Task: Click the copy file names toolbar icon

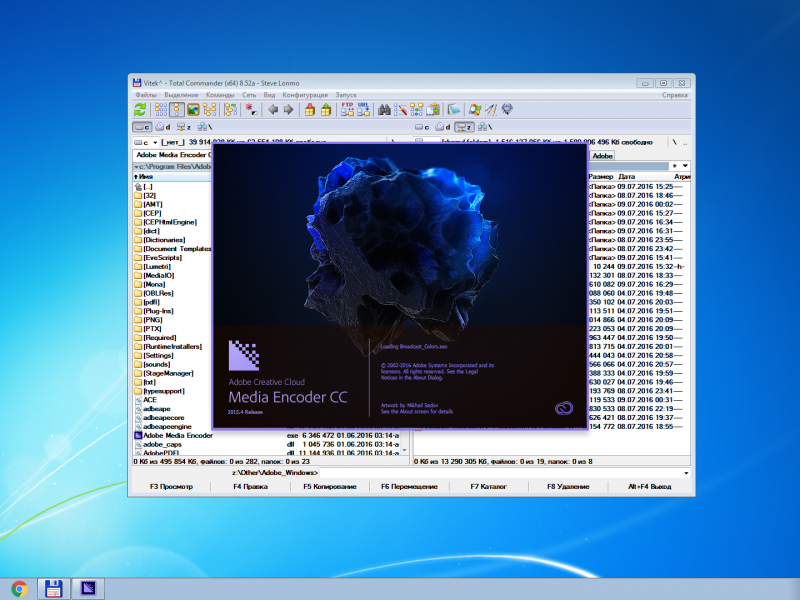Action: (433, 109)
